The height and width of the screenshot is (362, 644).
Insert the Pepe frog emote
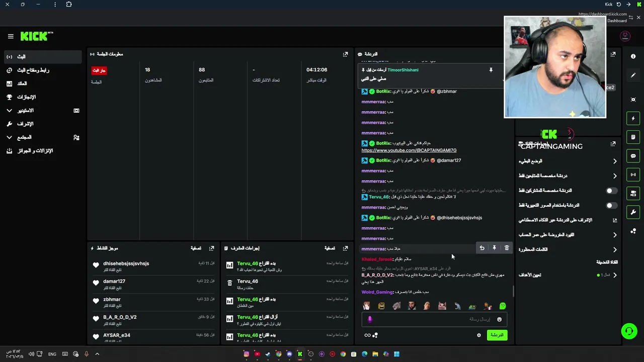(472, 306)
